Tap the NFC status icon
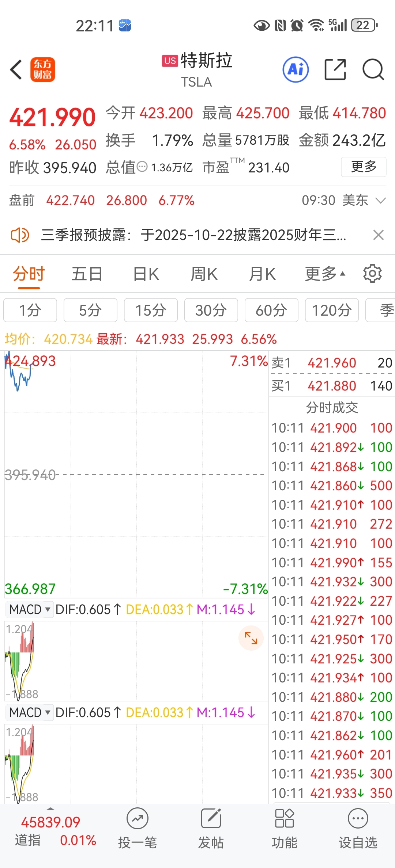 (280, 25)
